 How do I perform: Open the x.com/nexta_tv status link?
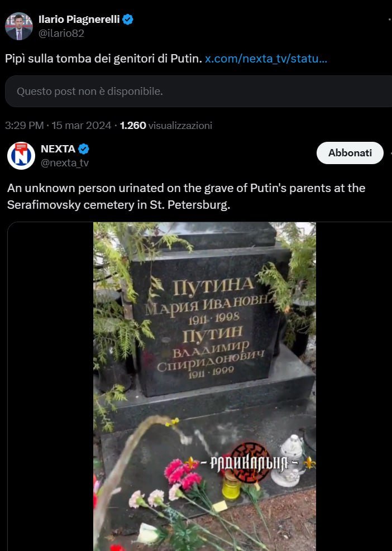[x=266, y=58]
